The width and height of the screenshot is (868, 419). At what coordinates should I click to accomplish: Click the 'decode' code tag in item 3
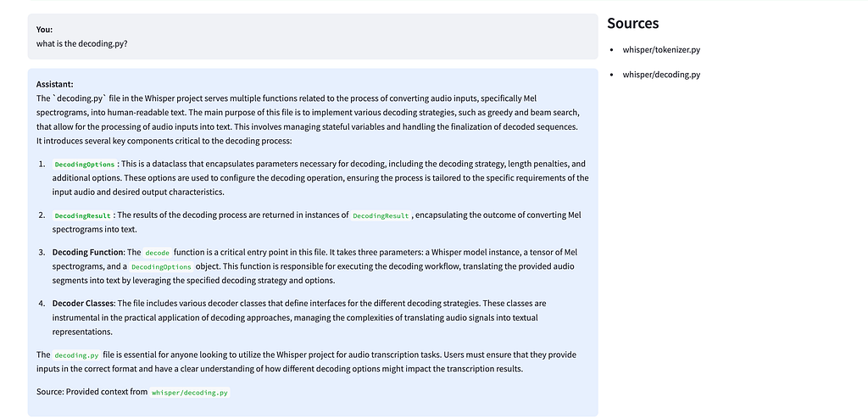tap(157, 253)
